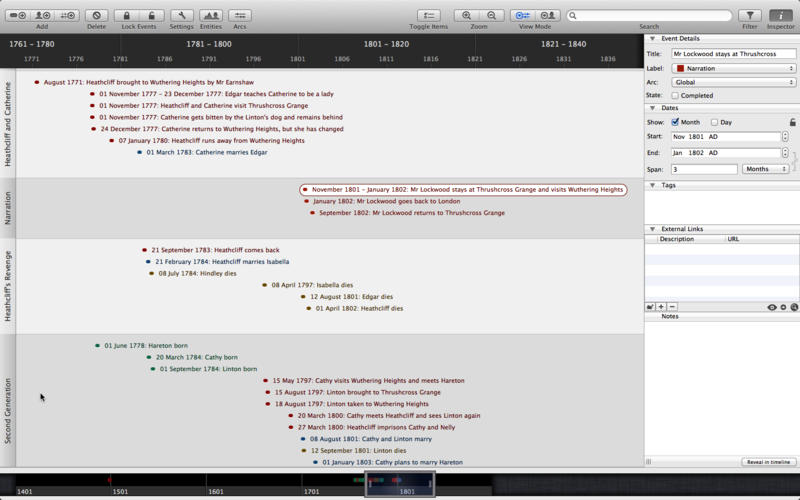The height and width of the screenshot is (500, 800).
Task: Open the Entities toolbar icon
Action: click(x=211, y=16)
